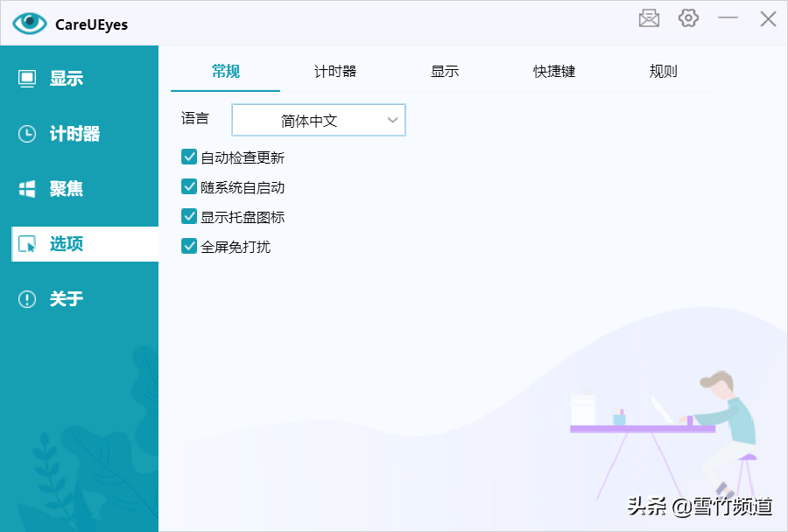Select the top 显示 tab

click(x=445, y=72)
